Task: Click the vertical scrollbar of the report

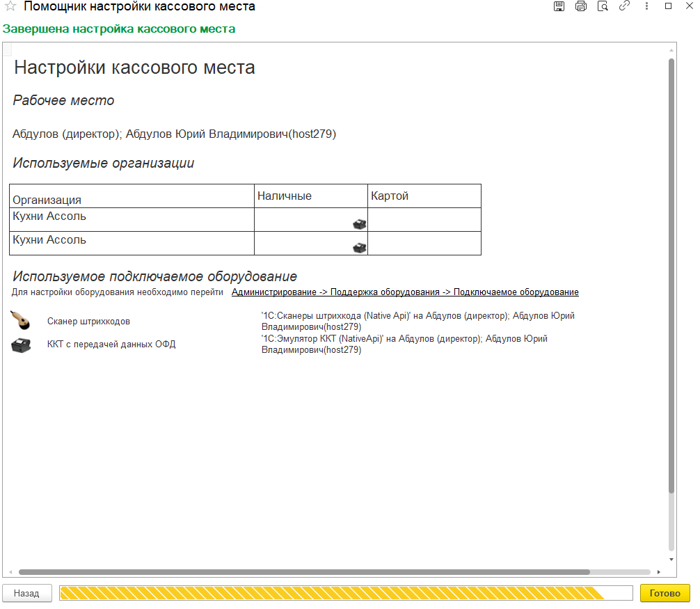Action: click(x=671, y=278)
